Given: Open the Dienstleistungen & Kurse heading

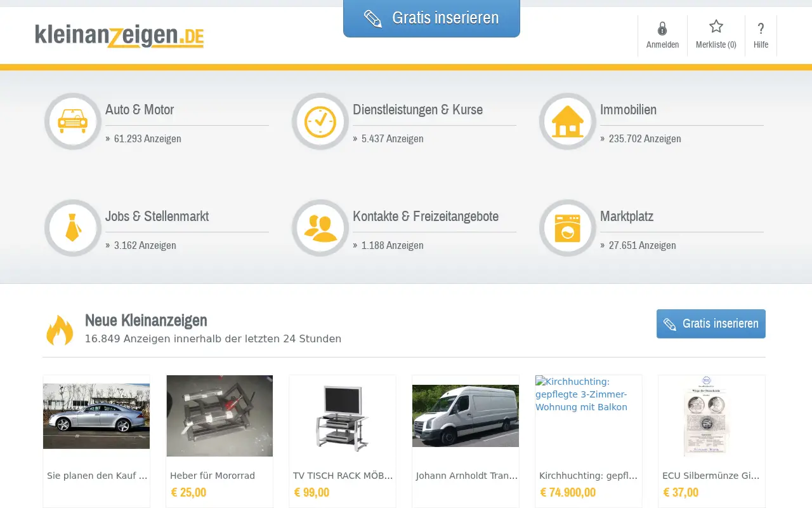Looking at the screenshot, I should click(417, 110).
